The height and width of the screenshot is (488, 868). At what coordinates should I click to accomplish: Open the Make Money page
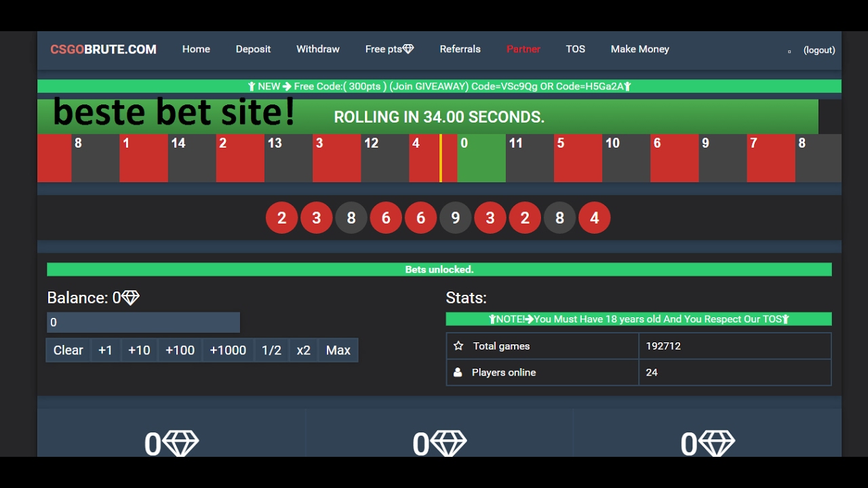[639, 49]
